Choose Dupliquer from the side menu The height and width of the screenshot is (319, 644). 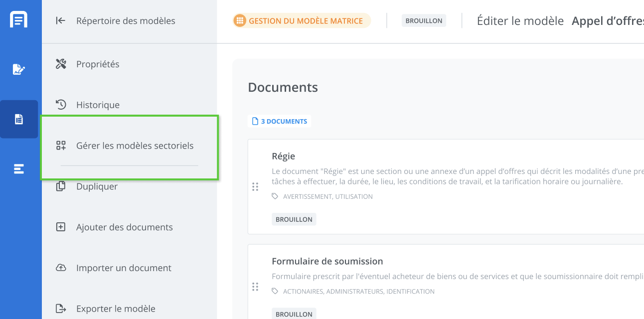point(97,186)
